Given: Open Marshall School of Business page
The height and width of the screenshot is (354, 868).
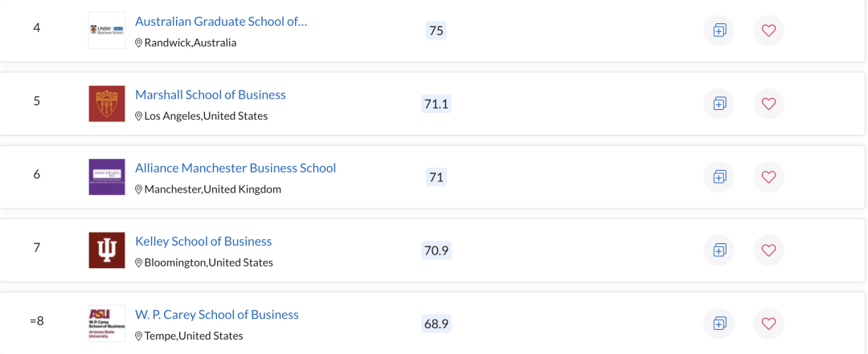Looking at the screenshot, I should click(211, 95).
